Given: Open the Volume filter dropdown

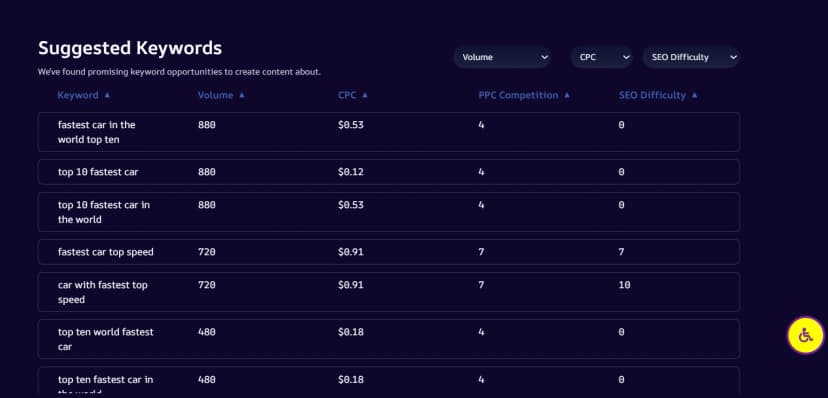Looking at the screenshot, I should [x=502, y=57].
